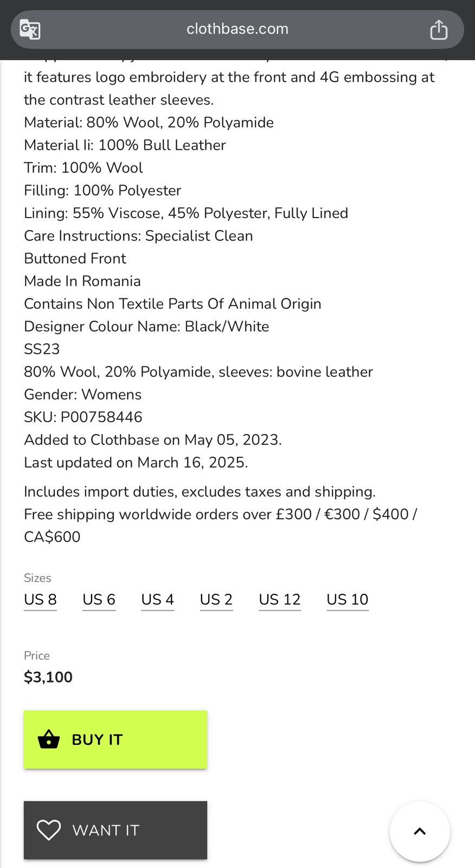Tap the scroll-to-top chevron button
The height and width of the screenshot is (868, 475).
(420, 831)
